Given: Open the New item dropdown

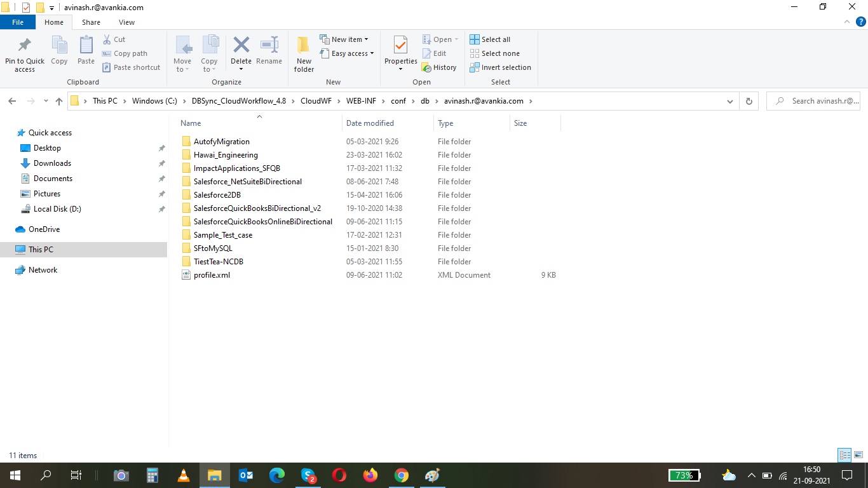Looking at the screenshot, I should 344,39.
